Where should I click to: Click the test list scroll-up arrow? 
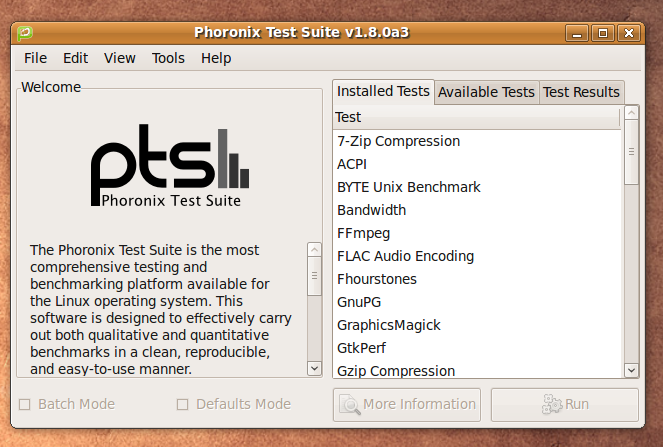click(x=631, y=113)
